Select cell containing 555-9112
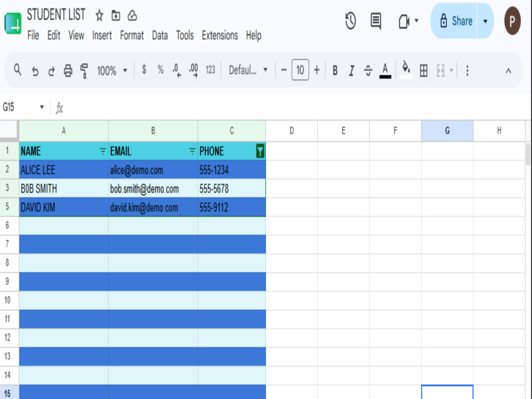Viewport: 532px width, 399px height. (232, 207)
